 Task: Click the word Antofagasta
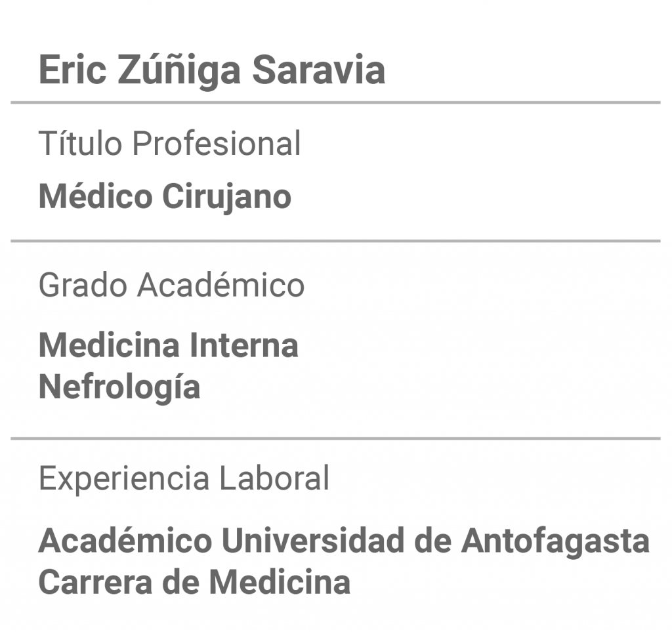click(555, 541)
